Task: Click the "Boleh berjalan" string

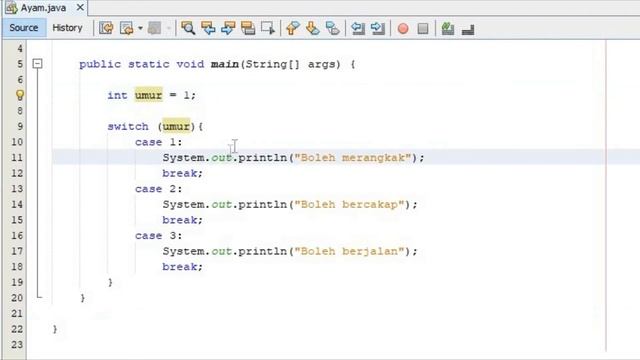Action: pyautogui.click(x=349, y=251)
